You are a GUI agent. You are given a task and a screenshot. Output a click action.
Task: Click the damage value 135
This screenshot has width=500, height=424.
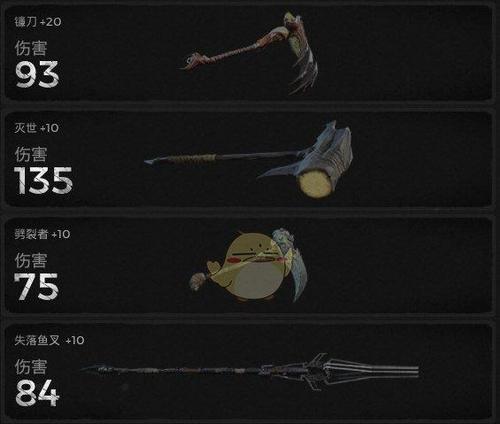coord(43,180)
